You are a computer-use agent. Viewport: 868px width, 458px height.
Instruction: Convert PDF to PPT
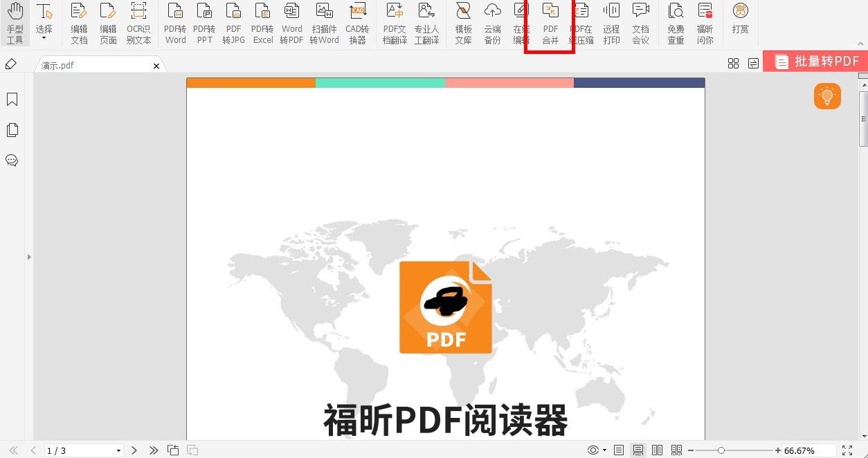click(204, 24)
